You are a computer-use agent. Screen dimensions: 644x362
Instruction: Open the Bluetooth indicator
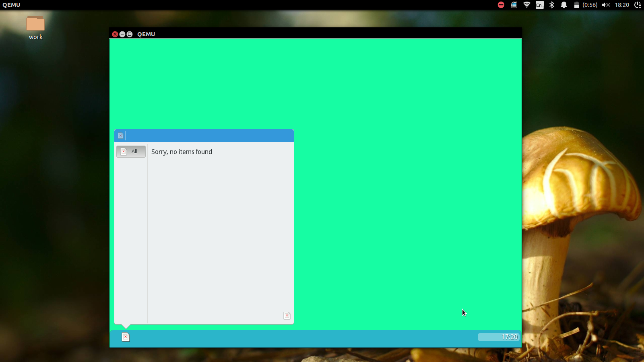point(552,5)
